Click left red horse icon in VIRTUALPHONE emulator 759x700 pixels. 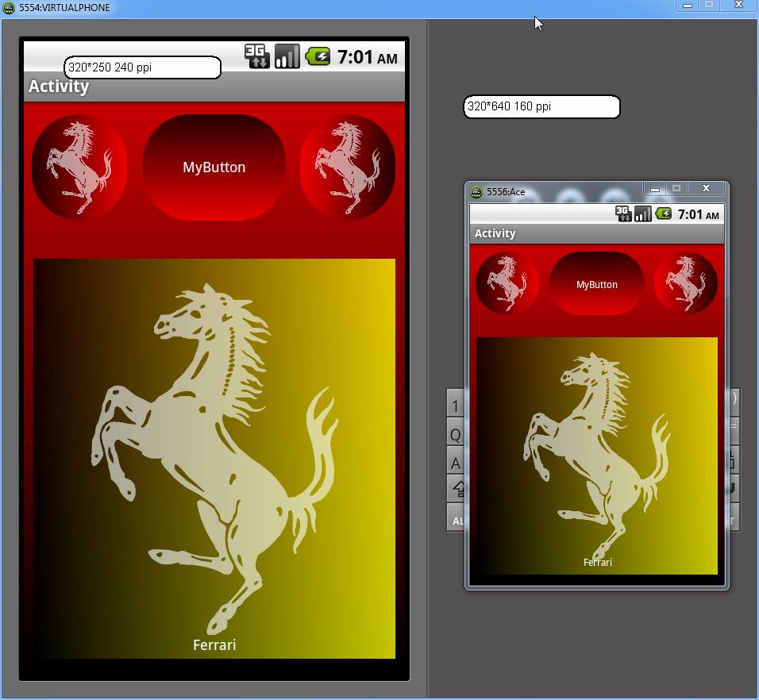coord(79,167)
